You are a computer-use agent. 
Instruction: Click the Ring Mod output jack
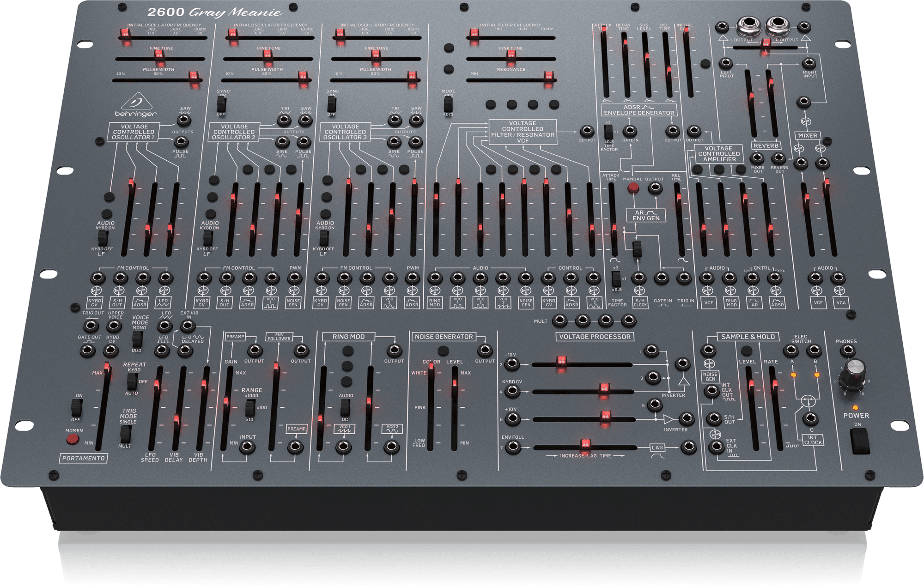tap(394, 350)
